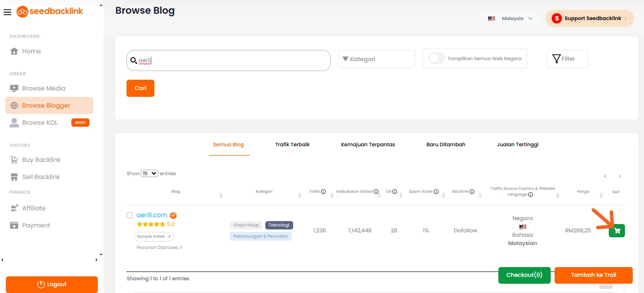Open the Kategori dropdown

[376, 59]
